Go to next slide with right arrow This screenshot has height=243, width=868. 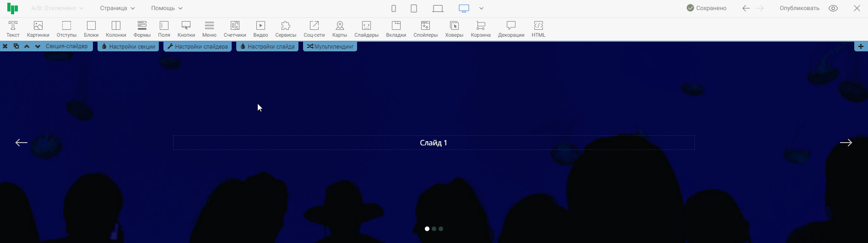click(846, 143)
